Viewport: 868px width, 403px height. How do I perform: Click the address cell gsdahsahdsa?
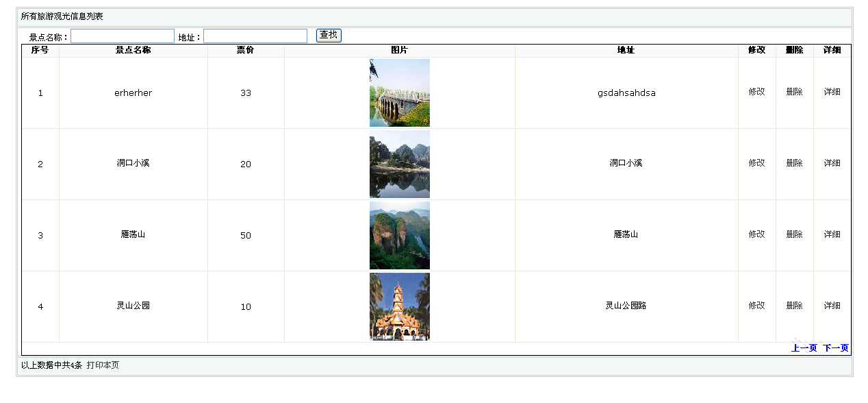click(626, 93)
